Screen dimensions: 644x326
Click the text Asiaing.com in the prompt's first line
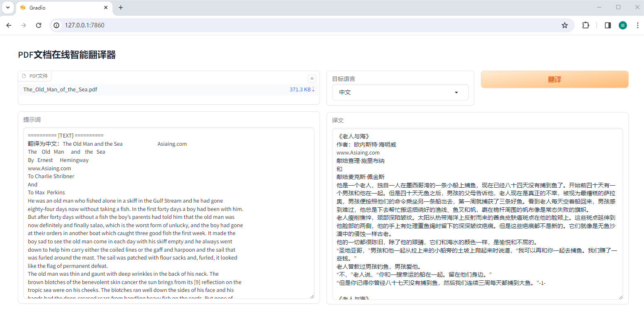(x=172, y=144)
